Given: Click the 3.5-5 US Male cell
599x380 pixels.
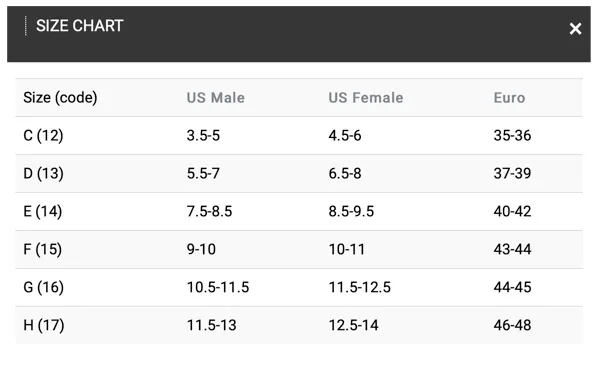Looking at the screenshot, I should tap(203, 136).
